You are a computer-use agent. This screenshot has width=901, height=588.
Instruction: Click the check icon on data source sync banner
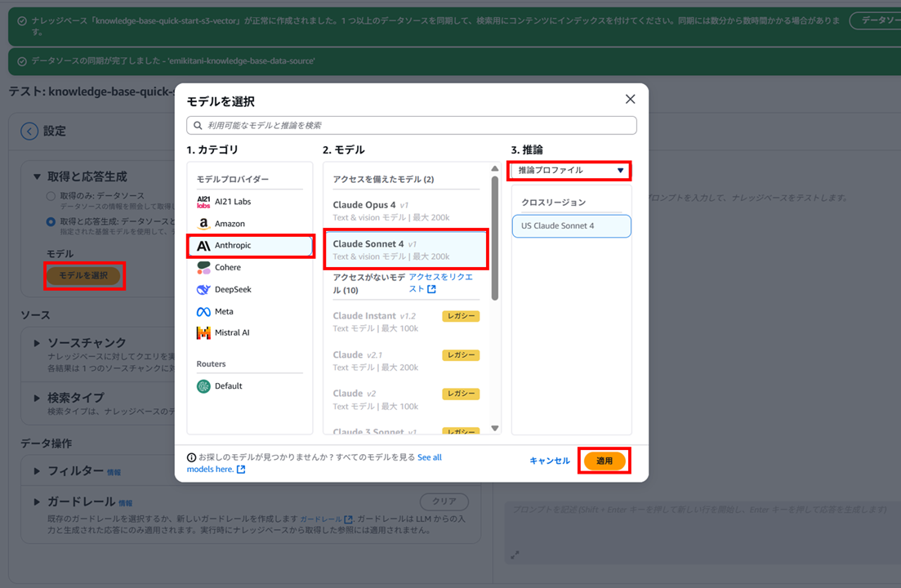[x=22, y=61]
